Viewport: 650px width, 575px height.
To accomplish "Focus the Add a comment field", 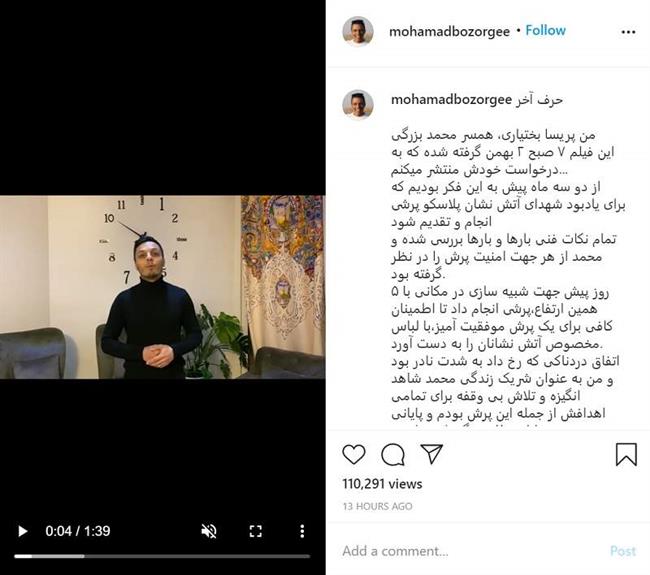I will pos(468,551).
